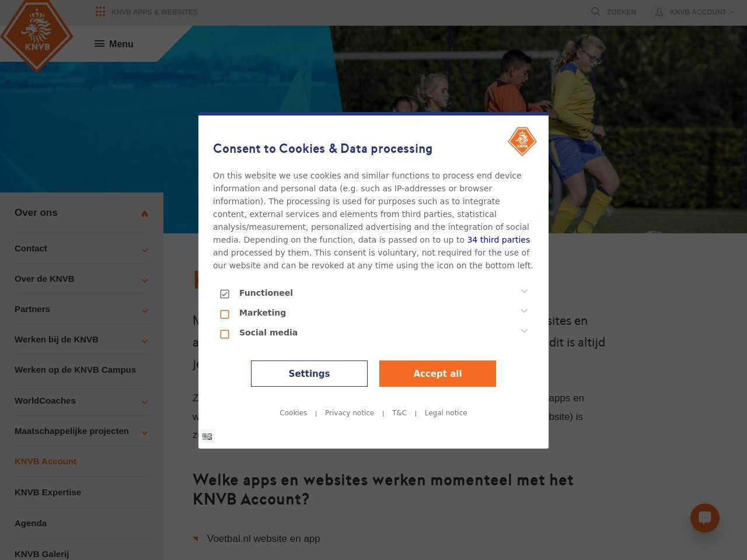Image resolution: width=747 pixels, height=560 pixels.
Task: Select KNVB Expertise in sidebar
Action: coord(48,492)
